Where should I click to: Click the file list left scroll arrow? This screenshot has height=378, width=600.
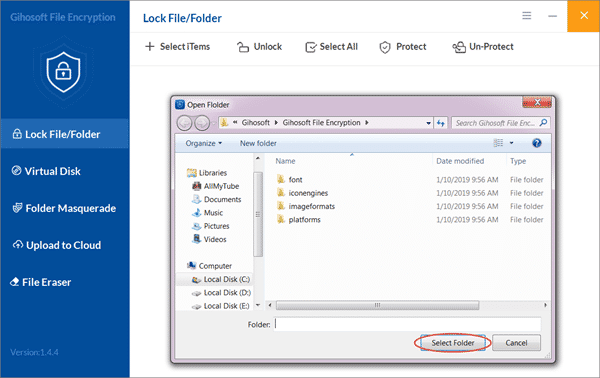click(x=270, y=305)
